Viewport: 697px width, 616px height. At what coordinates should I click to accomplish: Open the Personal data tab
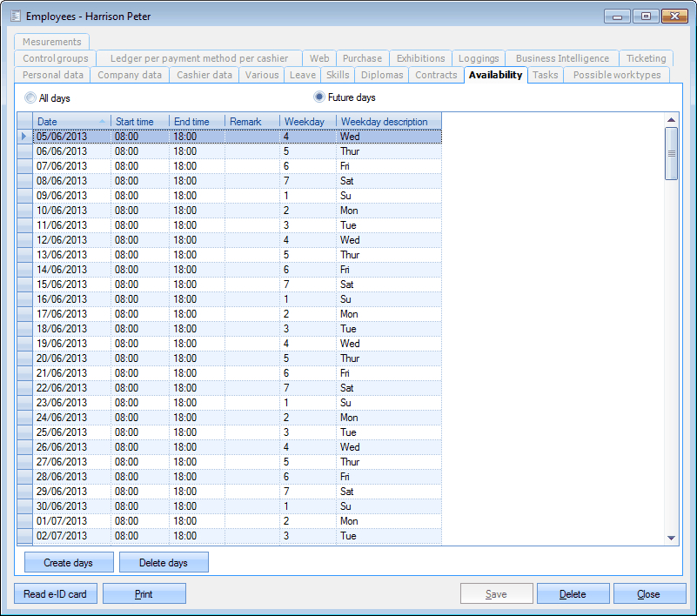pyautogui.click(x=53, y=75)
